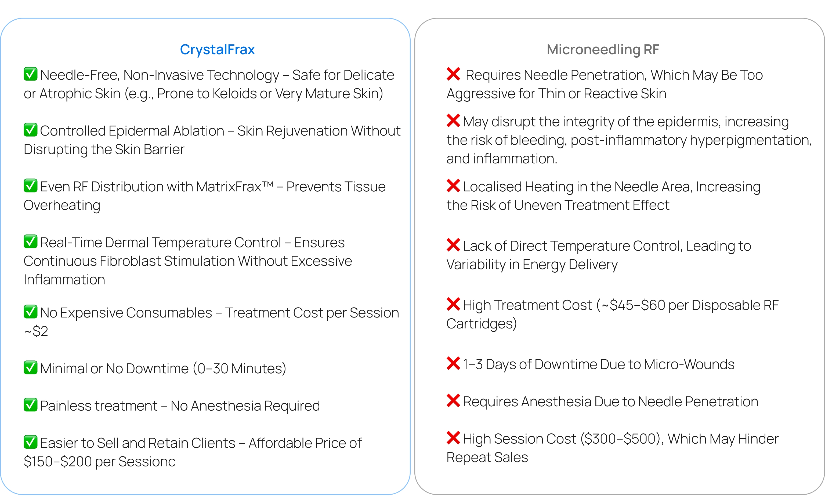Click the checkmark icon before Minimal or No Downtime
825x504 pixels.
[x=30, y=367]
